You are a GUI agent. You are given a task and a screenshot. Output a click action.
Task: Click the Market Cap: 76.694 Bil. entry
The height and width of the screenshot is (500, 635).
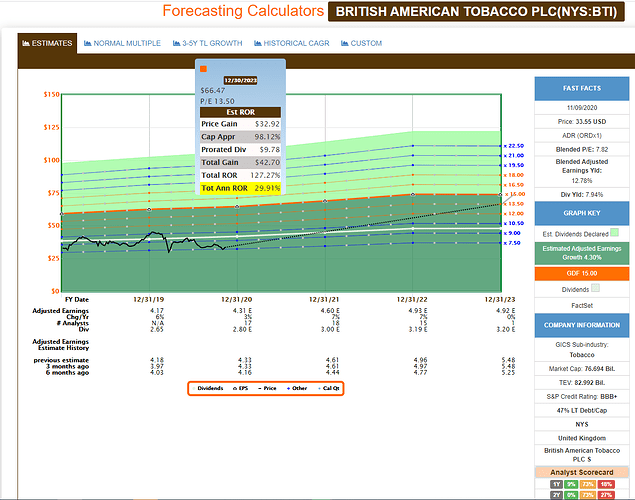click(x=582, y=369)
